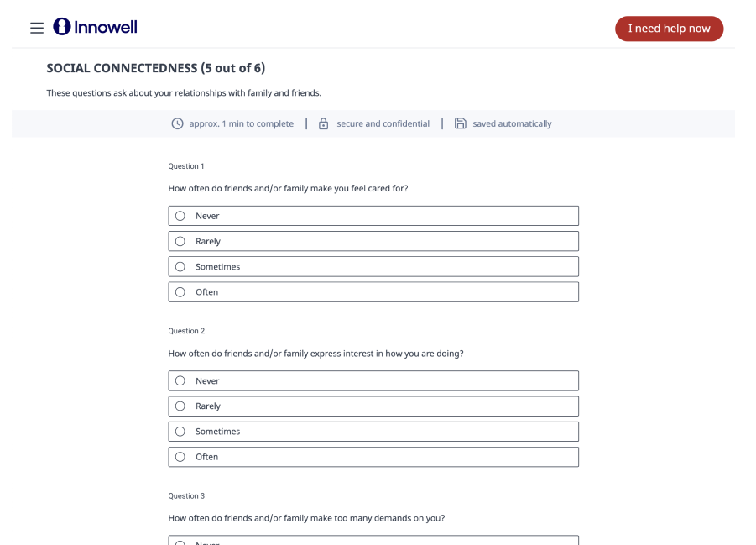Image resolution: width=756 pixels, height=545 pixels.
Task: Click the Social Connectedness section heading
Action: (x=156, y=68)
